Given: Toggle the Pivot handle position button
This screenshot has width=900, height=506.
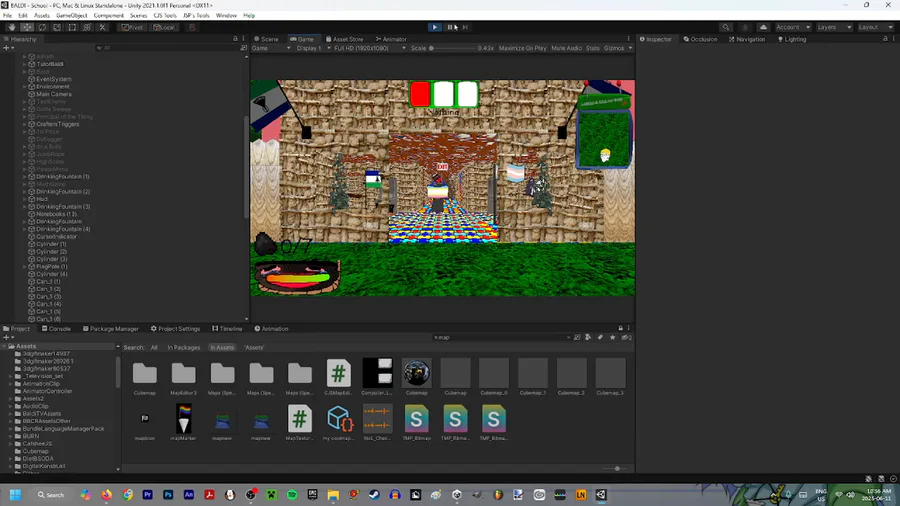Looking at the screenshot, I should [132, 27].
